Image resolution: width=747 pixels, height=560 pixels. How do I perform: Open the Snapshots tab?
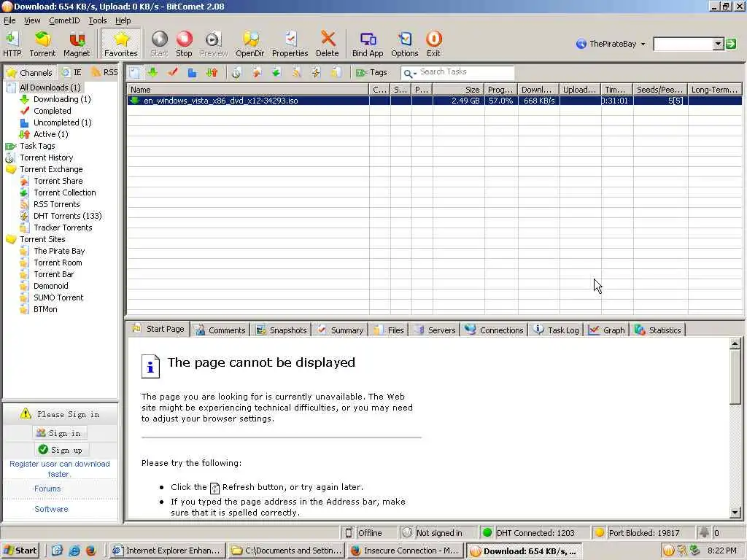pos(281,330)
